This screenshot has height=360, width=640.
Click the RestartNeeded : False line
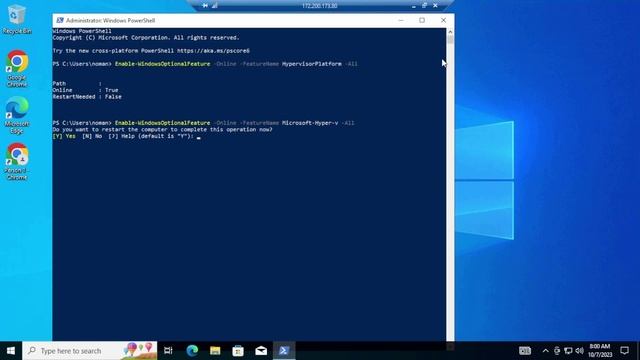point(87,97)
